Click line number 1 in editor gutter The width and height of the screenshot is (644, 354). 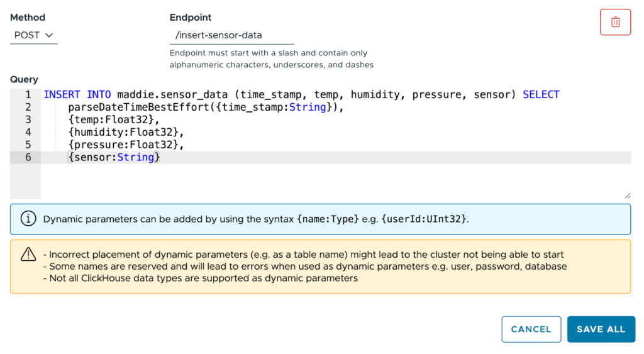[28, 95]
